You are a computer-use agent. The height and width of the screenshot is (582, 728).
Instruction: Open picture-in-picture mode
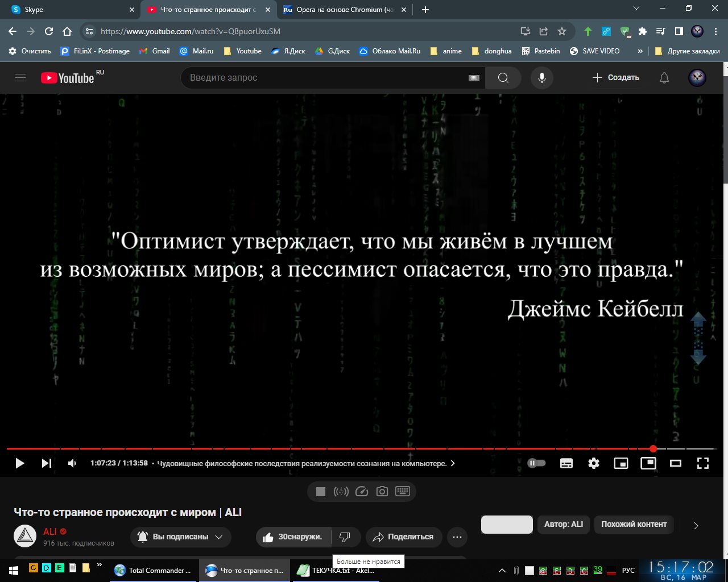coord(648,463)
